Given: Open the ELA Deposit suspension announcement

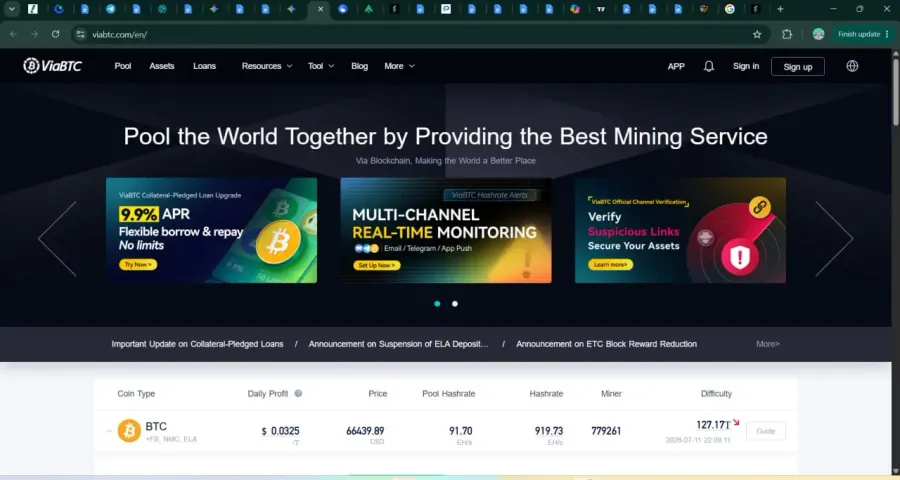Looking at the screenshot, I should click(x=398, y=344).
